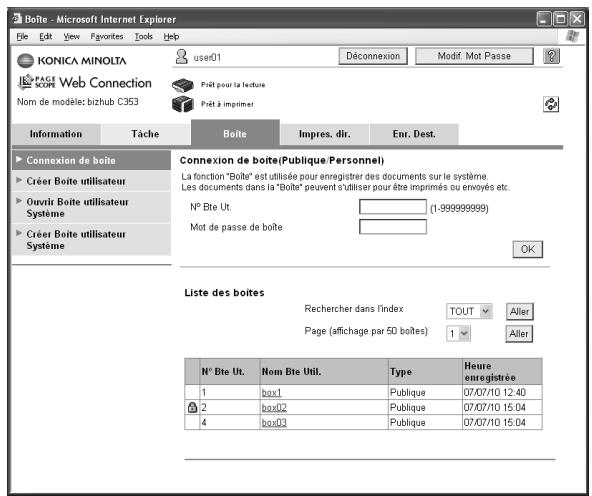
Task: Open the box03 link
Action: (274, 423)
